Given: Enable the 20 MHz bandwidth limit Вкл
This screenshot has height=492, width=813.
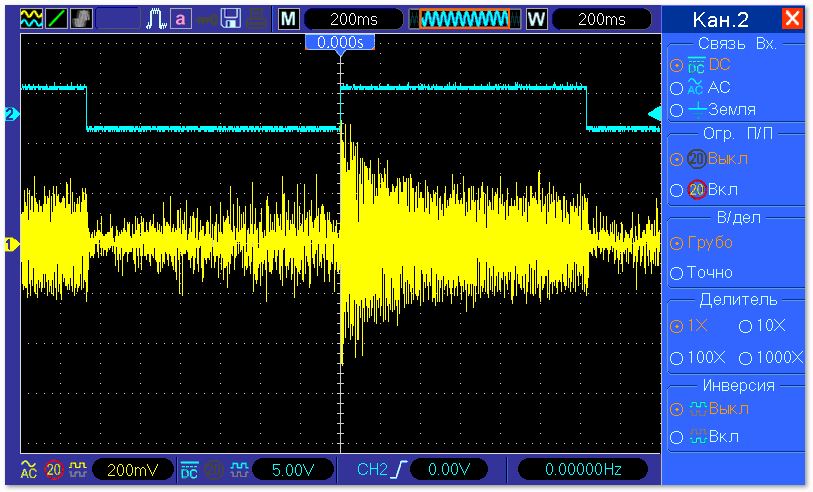Looking at the screenshot, I should pos(677,189).
